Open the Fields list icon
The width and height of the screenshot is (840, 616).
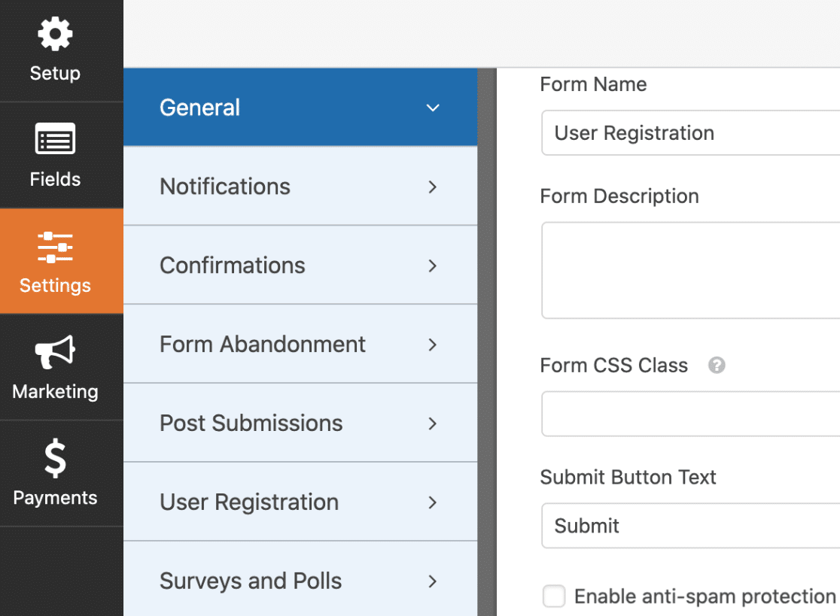55,138
